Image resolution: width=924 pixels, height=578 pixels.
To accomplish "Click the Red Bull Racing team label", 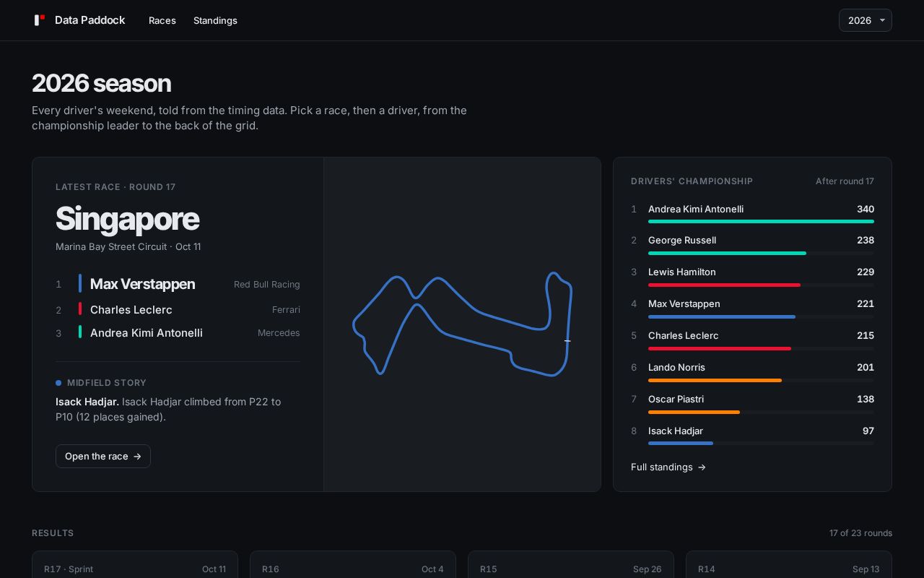I will tap(267, 285).
